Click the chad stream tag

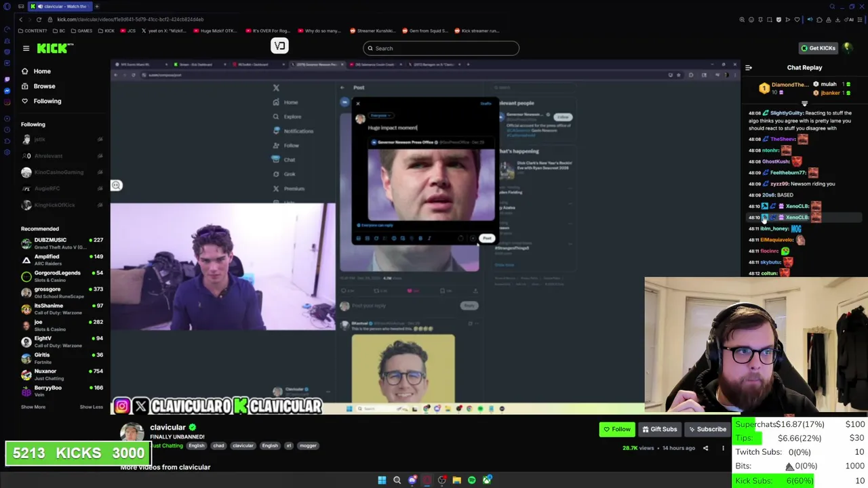click(218, 445)
